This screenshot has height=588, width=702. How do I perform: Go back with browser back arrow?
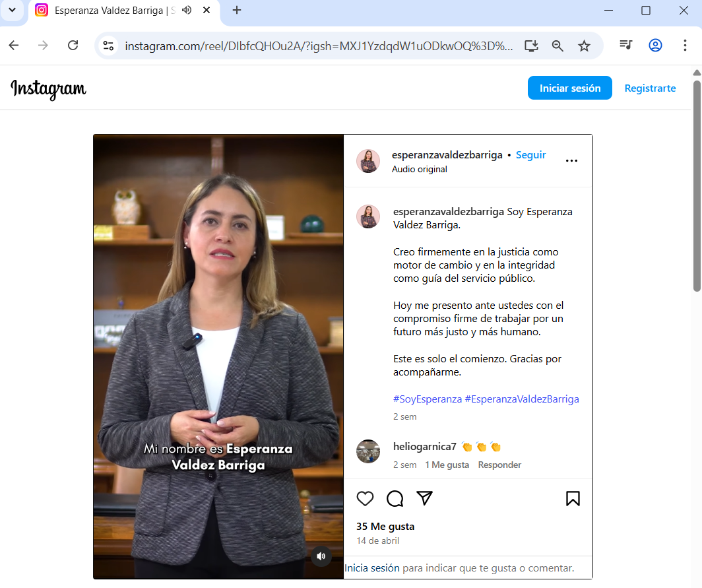point(14,46)
